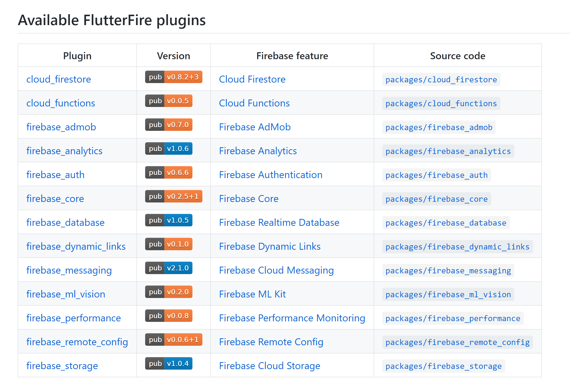Open the Firebase Realtime Database feature link
The width and height of the screenshot is (588, 392).
pos(279,223)
